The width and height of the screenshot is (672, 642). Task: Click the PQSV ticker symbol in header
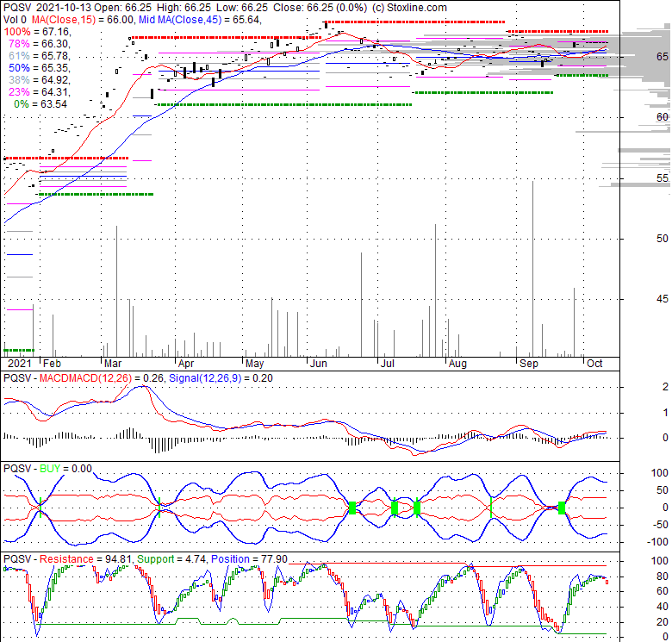(x=16, y=8)
